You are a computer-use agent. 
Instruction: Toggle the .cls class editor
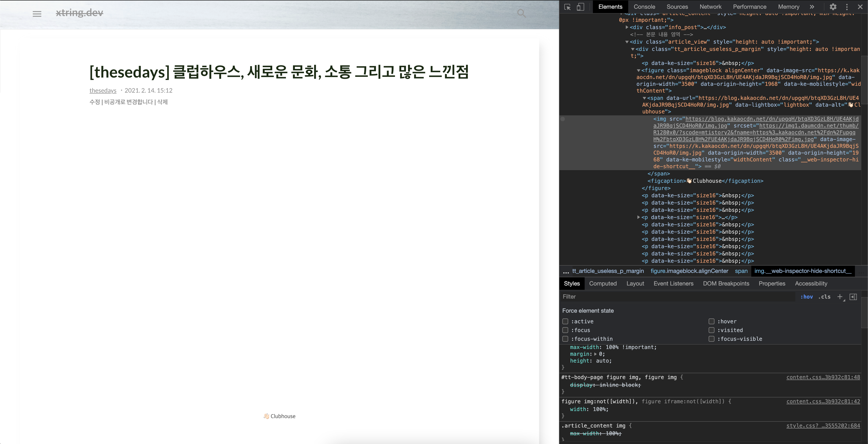pos(824,297)
